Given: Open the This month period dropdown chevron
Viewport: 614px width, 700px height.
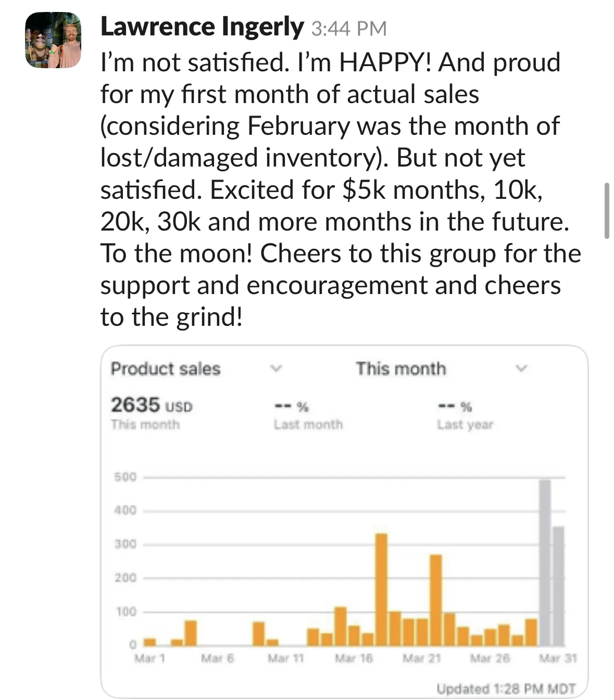Looking at the screenshot, I should tap(521, 368).
